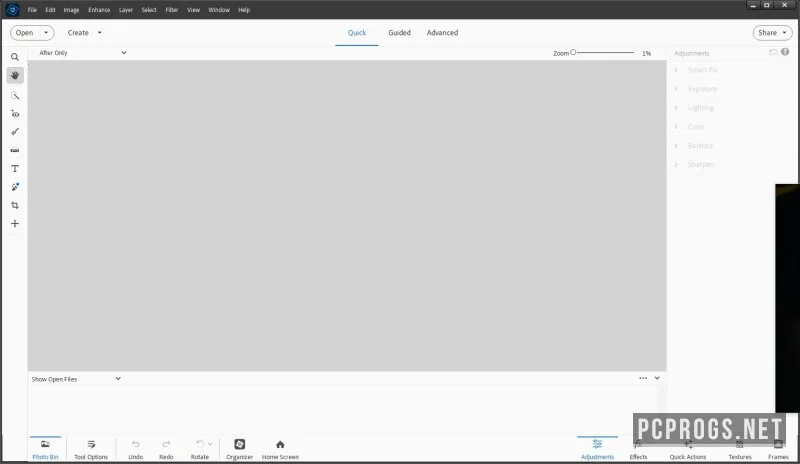Image resolution: width=800 pixels, height=464 pixels.
Task: Select the Straighten tool
Action: click(15, 150)
